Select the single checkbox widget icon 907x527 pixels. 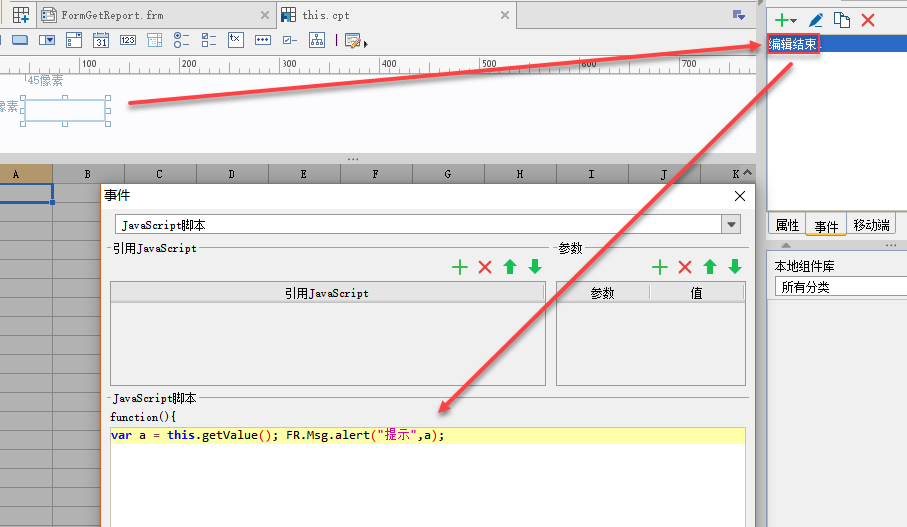point(290,40)
